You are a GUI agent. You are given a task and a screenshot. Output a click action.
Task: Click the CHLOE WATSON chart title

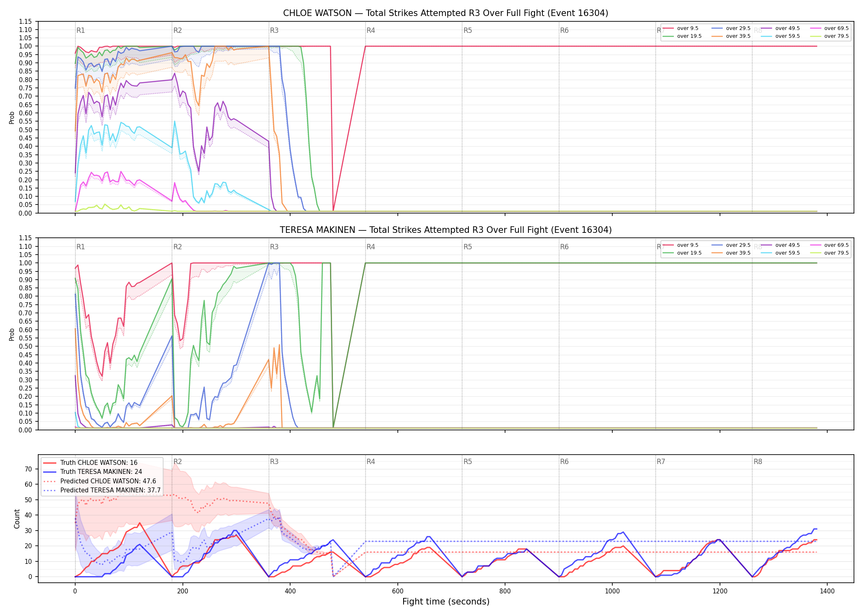point(445,13)
